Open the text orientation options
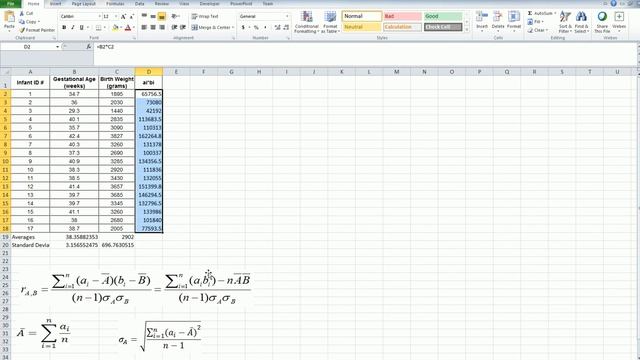This screenshot has height=360, width=640. coord(176,16)
